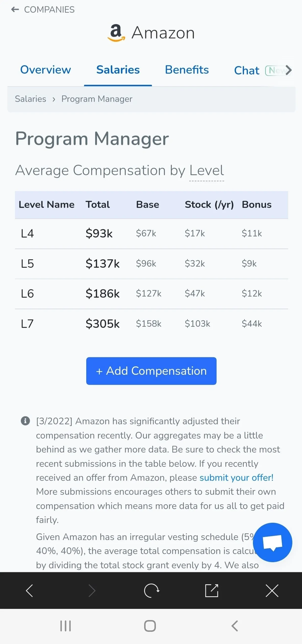Select the Salaries tab
The height and width of the screenshot is (644, 302).
(118, 70)
